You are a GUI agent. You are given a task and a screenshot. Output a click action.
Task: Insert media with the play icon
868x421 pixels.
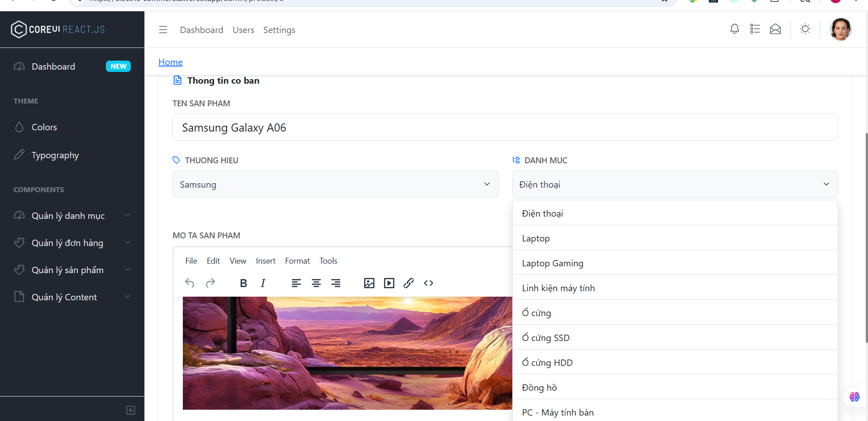[389, 283]
